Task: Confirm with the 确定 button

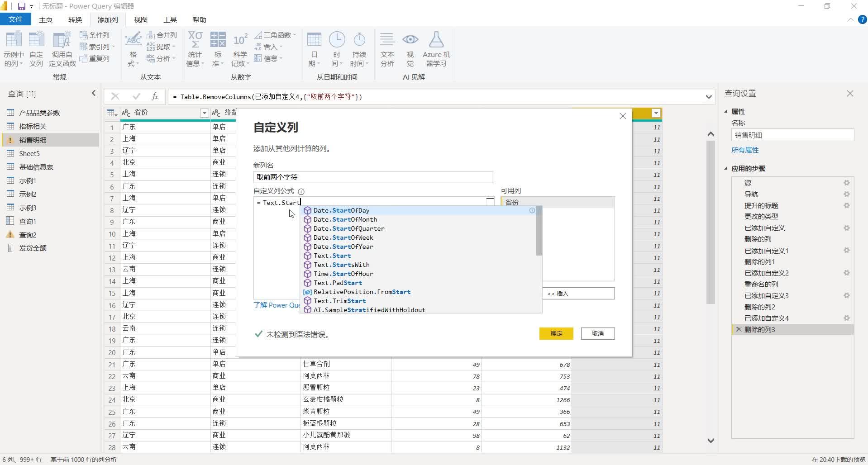Action: (x=556, y=333)
